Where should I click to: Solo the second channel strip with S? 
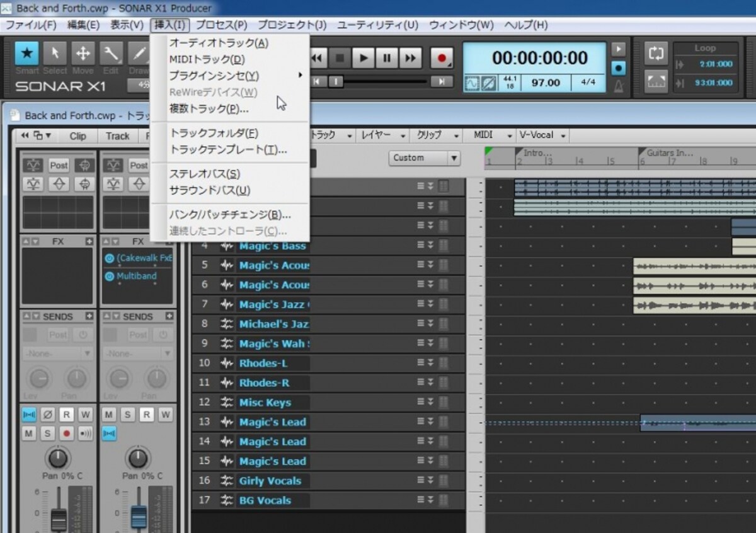pyautogui.click(x=128, y=415)
